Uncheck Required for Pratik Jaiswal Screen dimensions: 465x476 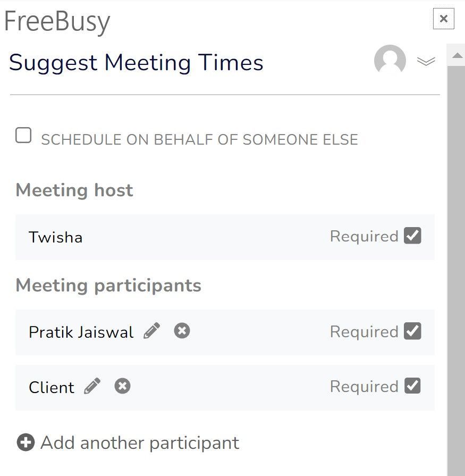412,331
